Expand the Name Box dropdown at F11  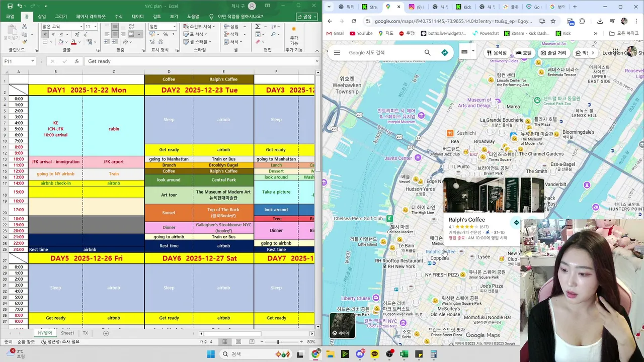click(33, 61)
